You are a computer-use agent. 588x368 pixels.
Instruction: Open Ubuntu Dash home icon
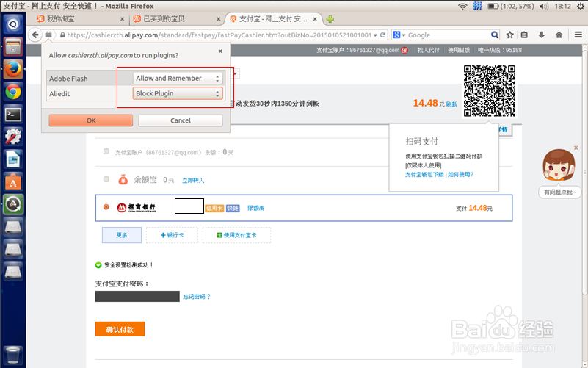12,24
